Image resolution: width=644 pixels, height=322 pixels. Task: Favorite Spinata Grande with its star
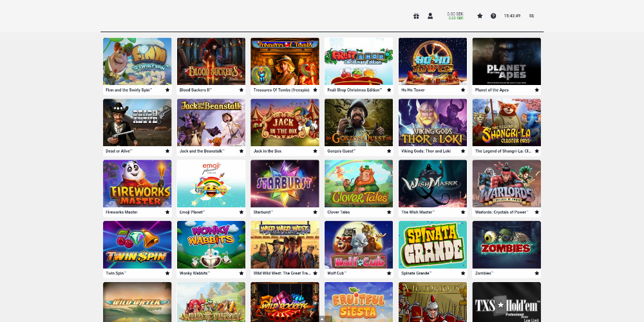click(x=463, y=273)
